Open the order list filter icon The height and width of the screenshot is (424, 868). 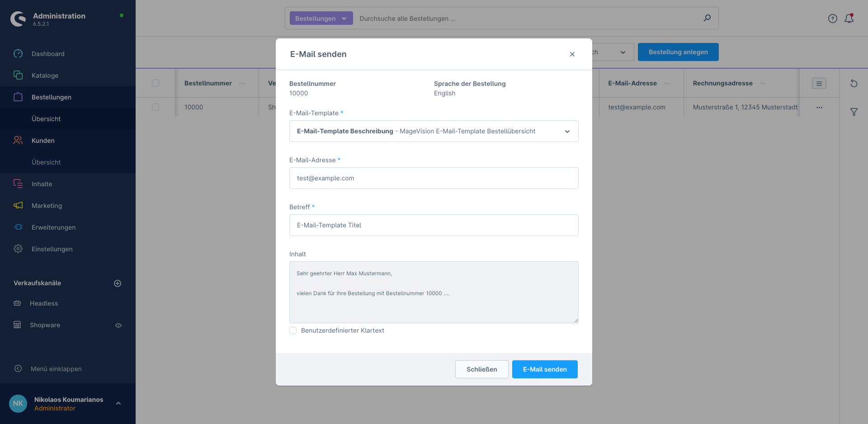tap(854, 112)
